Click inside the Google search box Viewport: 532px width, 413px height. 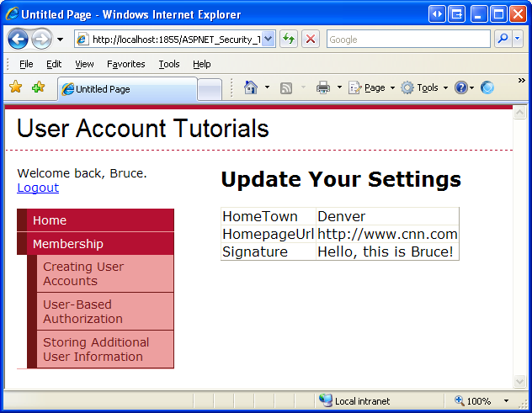tap(407, 39)
